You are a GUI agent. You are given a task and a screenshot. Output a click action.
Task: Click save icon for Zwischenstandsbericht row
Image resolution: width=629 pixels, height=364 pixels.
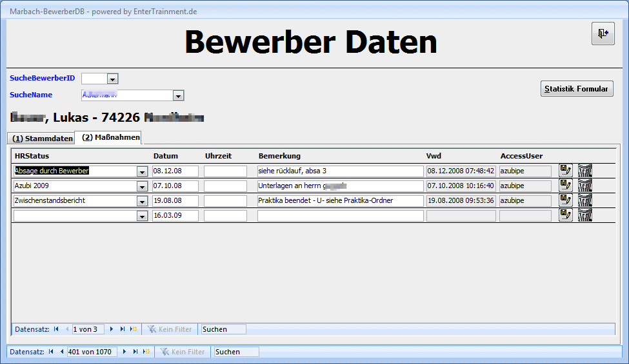point(566,200)
